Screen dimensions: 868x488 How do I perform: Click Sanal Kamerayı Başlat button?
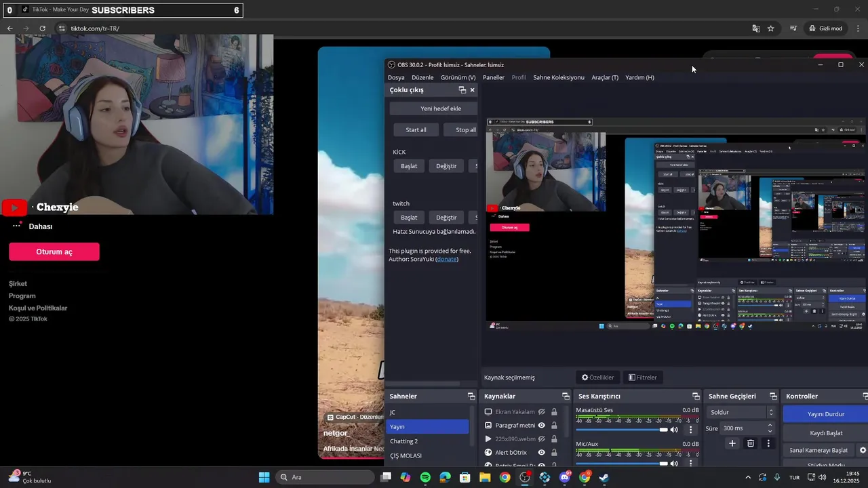pyautogui.click(x=818, y=450)
